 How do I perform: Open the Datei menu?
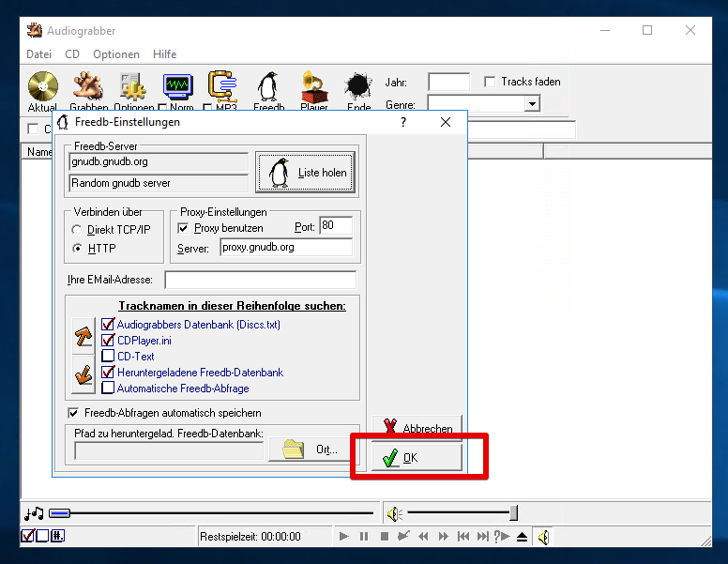[x=39, y=54]
